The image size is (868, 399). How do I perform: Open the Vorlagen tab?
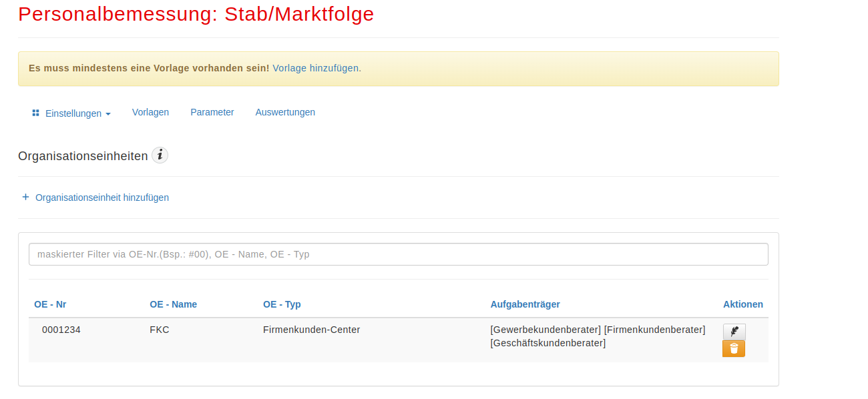(x=150, y=112)
